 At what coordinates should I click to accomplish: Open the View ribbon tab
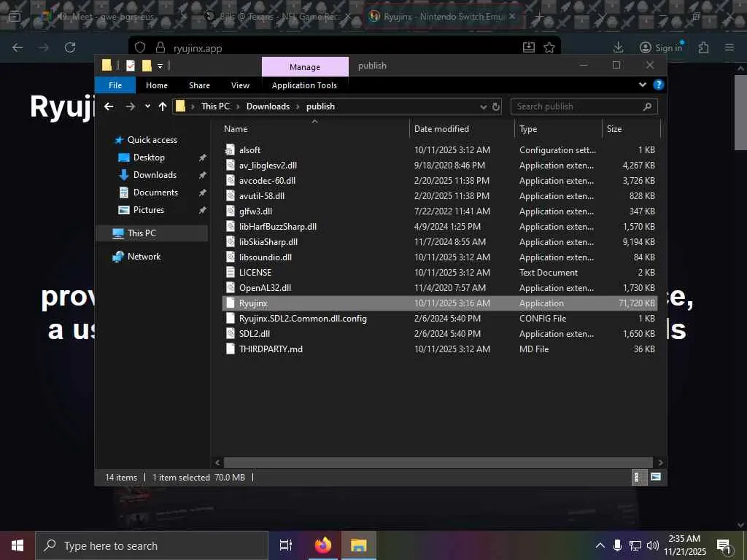pyautogui.click(x=240, y=85)
